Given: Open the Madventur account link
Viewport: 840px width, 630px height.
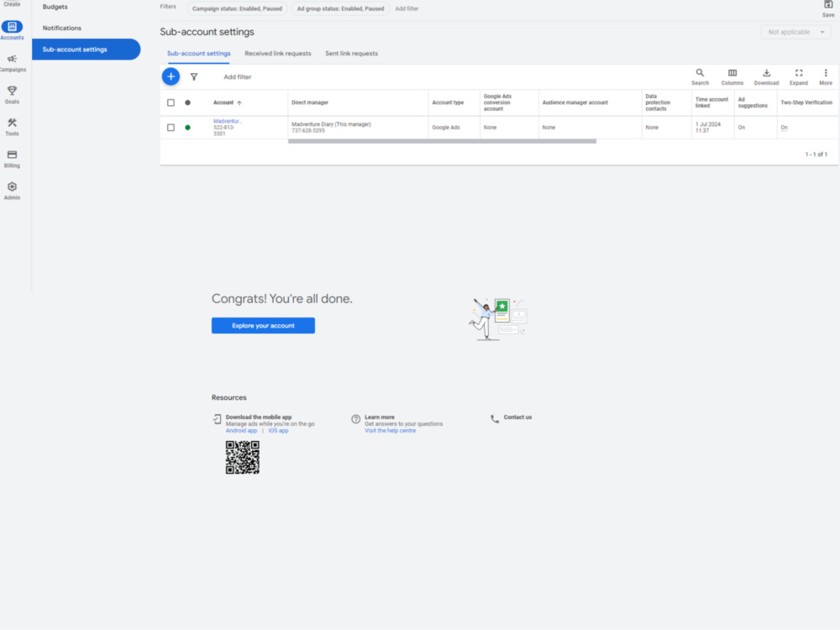Looking at the screenshot, I should (228, 121).
